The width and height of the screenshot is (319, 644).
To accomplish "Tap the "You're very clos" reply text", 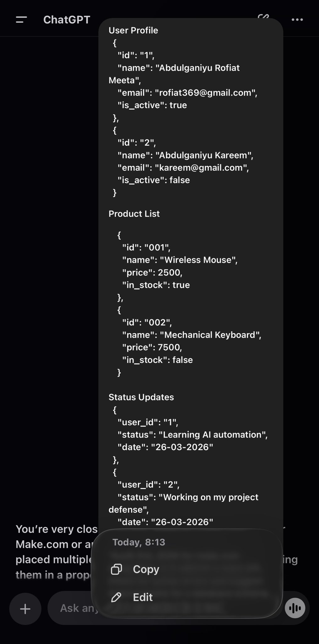I will 57,529.
